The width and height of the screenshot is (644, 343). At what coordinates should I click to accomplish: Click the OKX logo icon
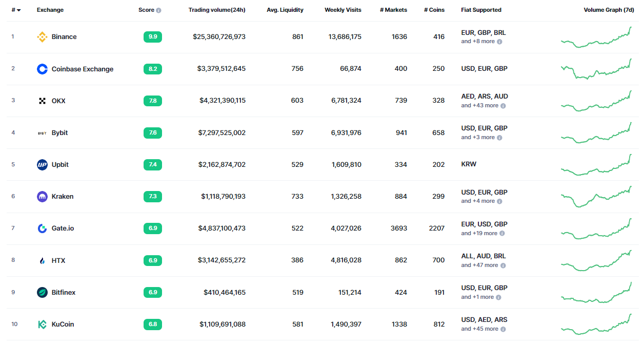coord(42,101)
